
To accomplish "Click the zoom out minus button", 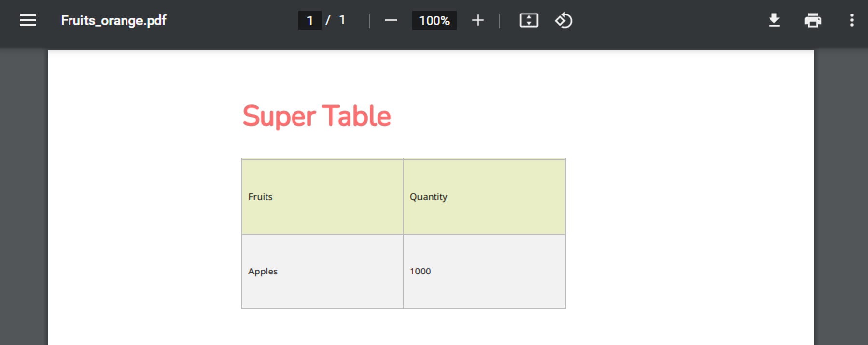I will 391,21.
